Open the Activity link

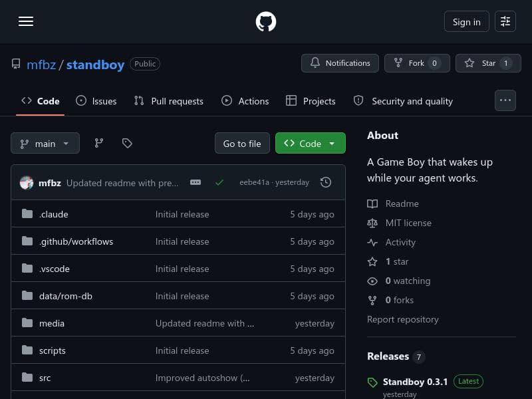click(x=400, y=242)
